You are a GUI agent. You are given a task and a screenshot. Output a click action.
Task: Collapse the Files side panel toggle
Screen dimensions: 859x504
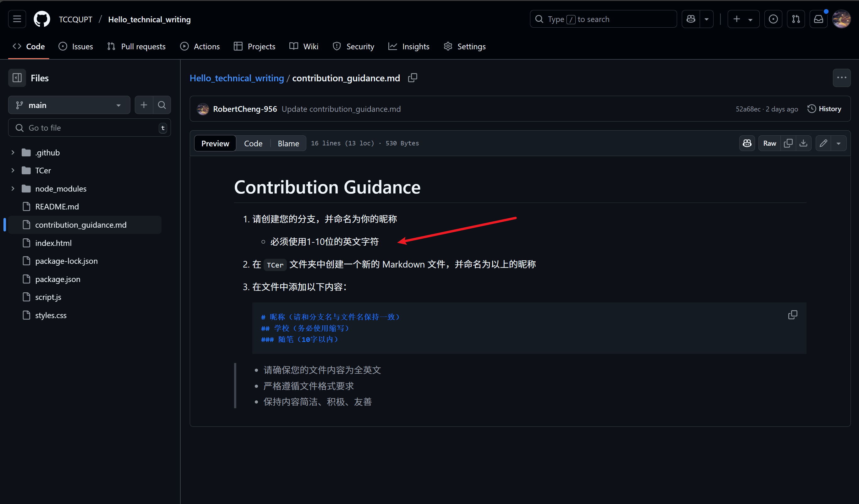[17, 78]
